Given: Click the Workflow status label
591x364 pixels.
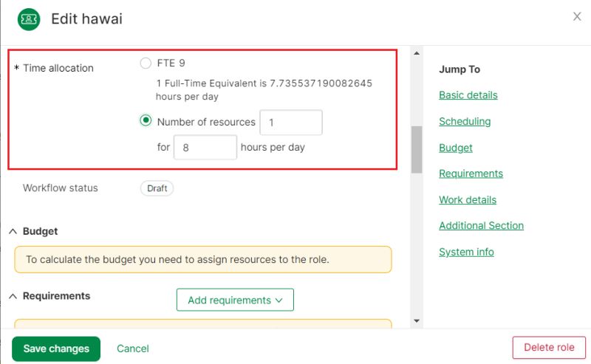Looking at the screenshot, I should click(x=61, y=188).
